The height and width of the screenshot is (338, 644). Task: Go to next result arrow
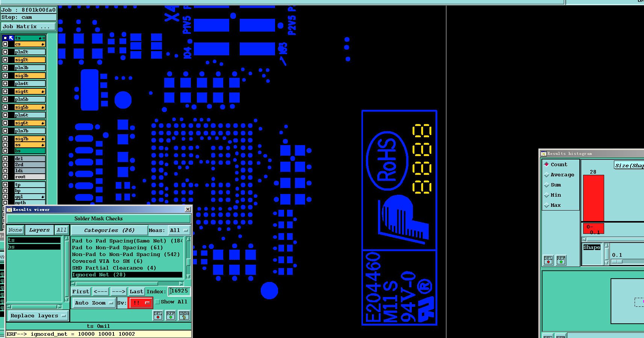point(118,291)
